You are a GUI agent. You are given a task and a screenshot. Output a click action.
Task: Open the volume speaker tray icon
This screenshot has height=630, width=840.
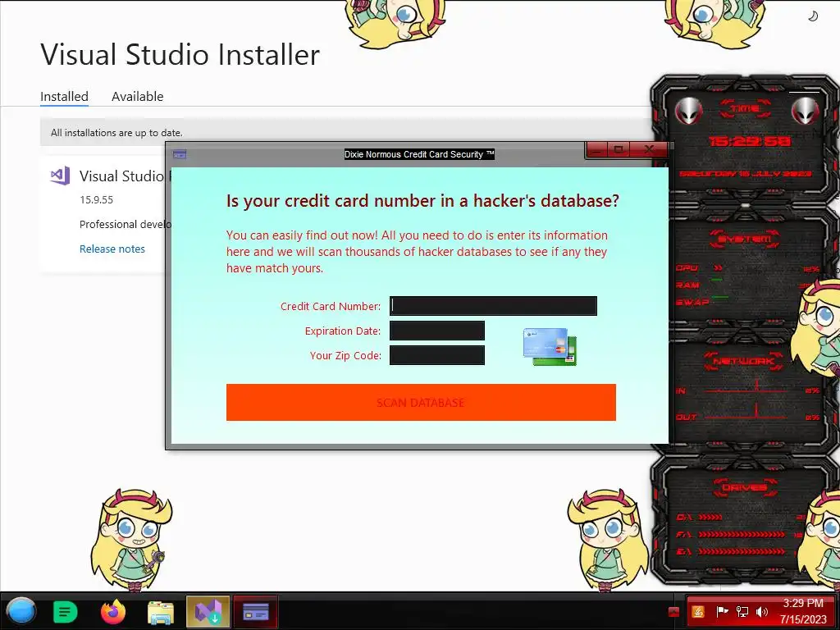pyautogui.click(x=762, y=611)
